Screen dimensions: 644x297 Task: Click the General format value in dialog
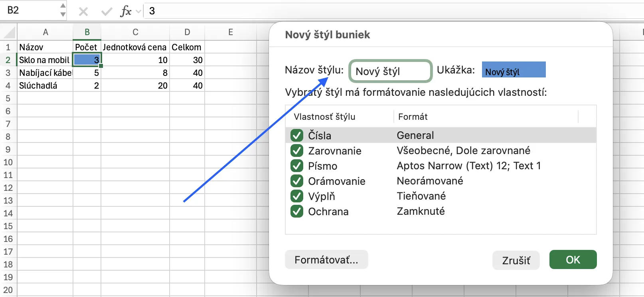pyautogui.click(x=415, y=135)
